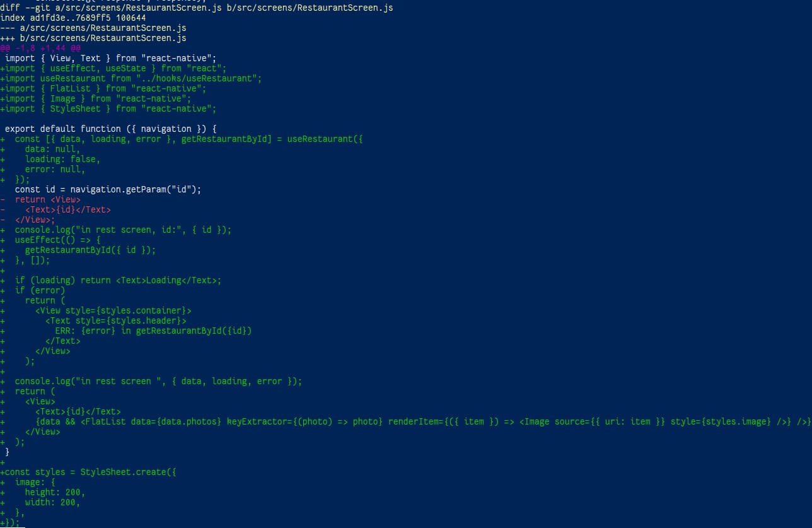This screenshot has width=812, height=528.
Task: Click the removed 'return <View>' line
Action: coord(48,199)
